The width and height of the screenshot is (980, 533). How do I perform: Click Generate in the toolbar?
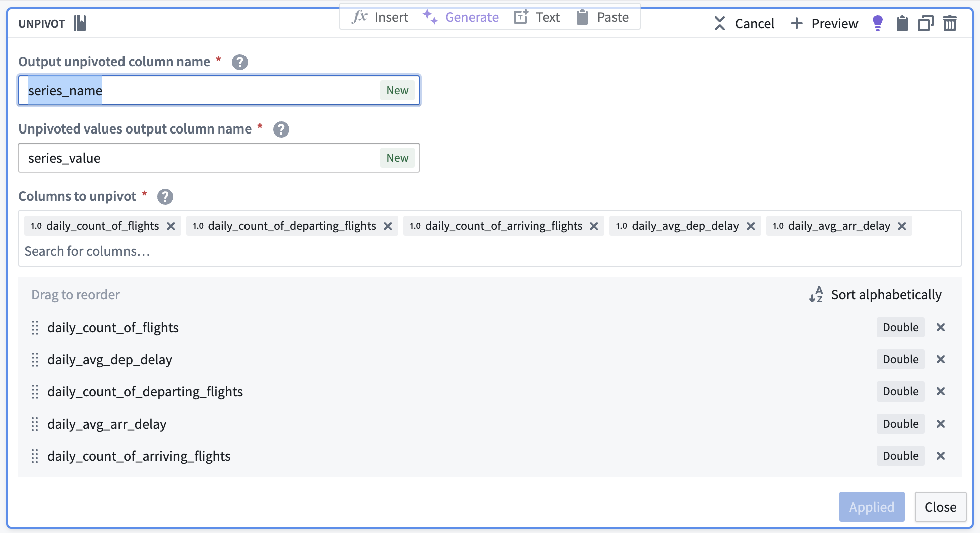[460, 17]
